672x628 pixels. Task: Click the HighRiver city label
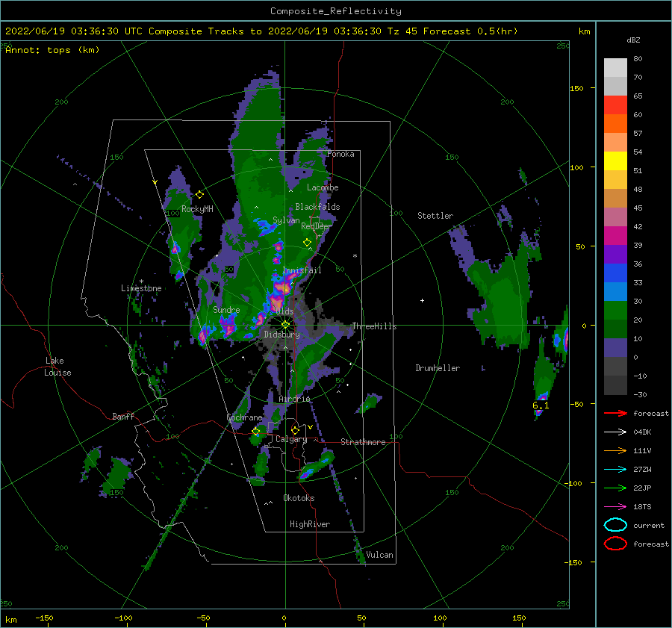point(310,524)
